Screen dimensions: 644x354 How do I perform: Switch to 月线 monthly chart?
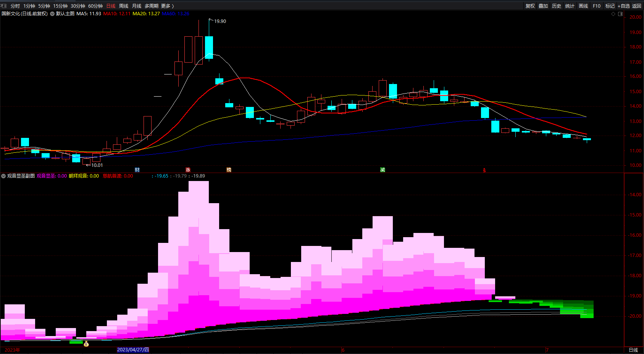[137, 6]
